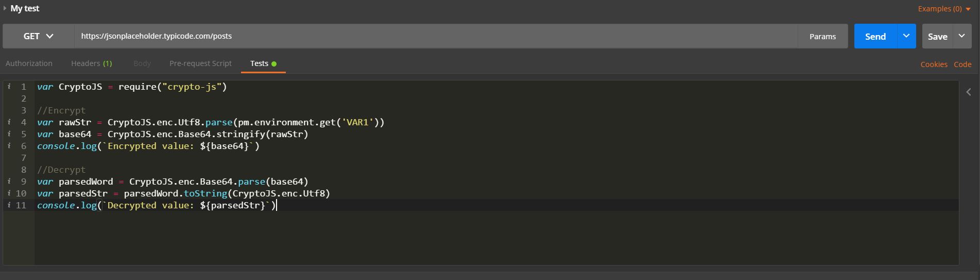Open the dropdown arrow beside Save

tap(961, 36)
